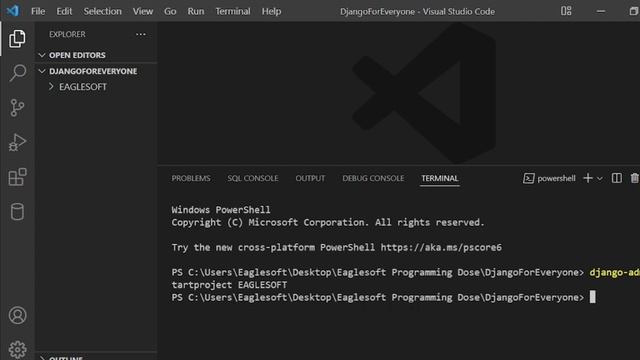Open the Source Control view icon

[x=17, y=108]
